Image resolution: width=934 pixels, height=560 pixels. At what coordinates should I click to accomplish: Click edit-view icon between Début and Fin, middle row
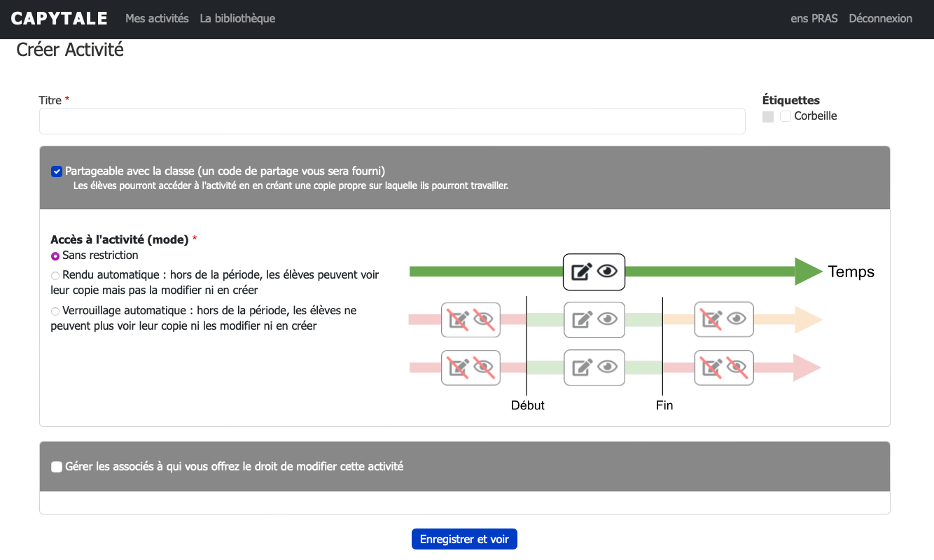click(x=594, y=319)
